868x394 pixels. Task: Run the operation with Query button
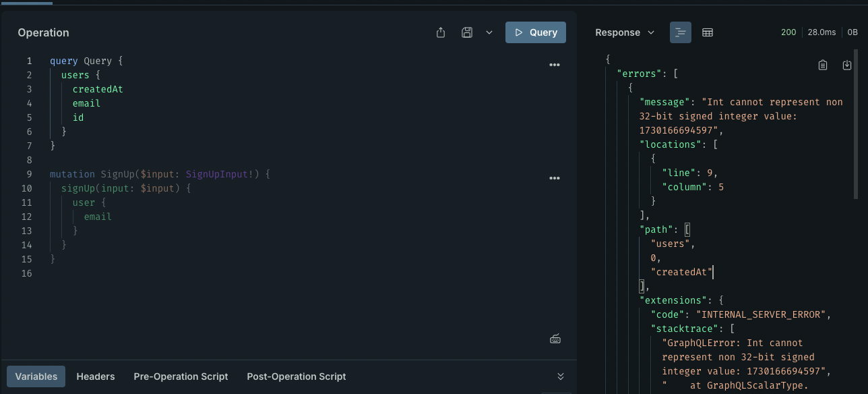pyautogui.click(x=536, y=32)
